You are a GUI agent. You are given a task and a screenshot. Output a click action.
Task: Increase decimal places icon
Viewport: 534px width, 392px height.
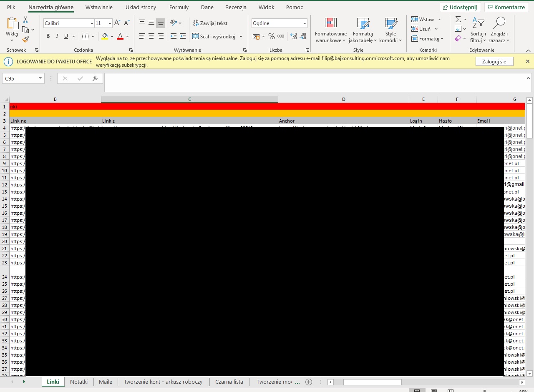[293, 36]
